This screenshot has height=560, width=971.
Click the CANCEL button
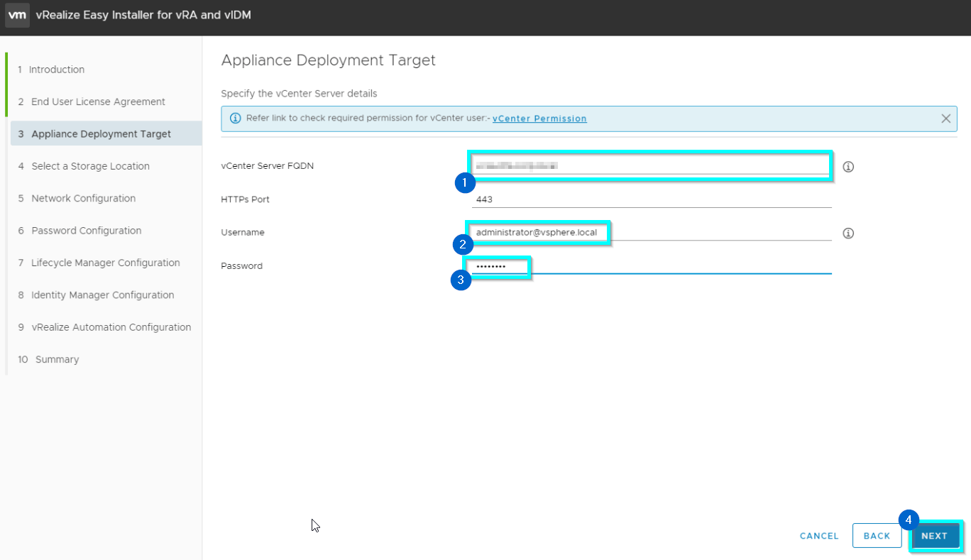819,536
